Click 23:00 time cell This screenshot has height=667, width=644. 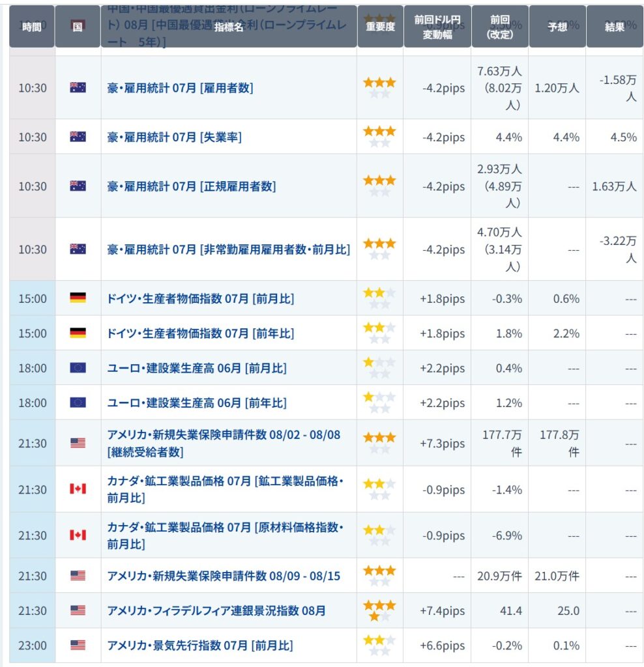pyautogui.click(x=33, y=646)
